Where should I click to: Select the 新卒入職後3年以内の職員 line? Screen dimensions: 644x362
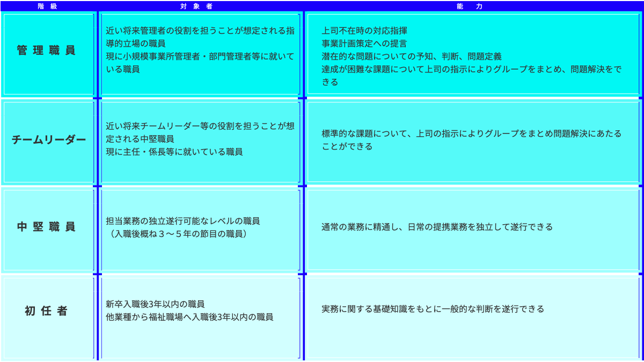[x=155, y=304]
